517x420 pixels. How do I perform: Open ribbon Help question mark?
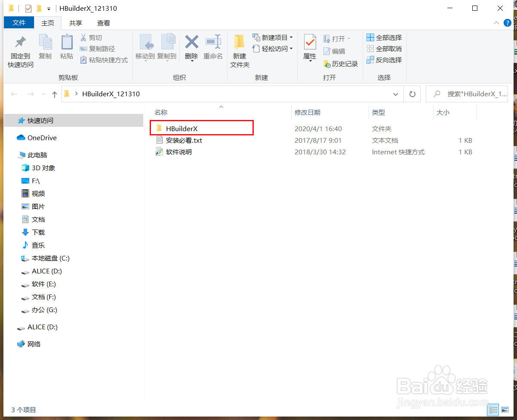tap(507, 23)
